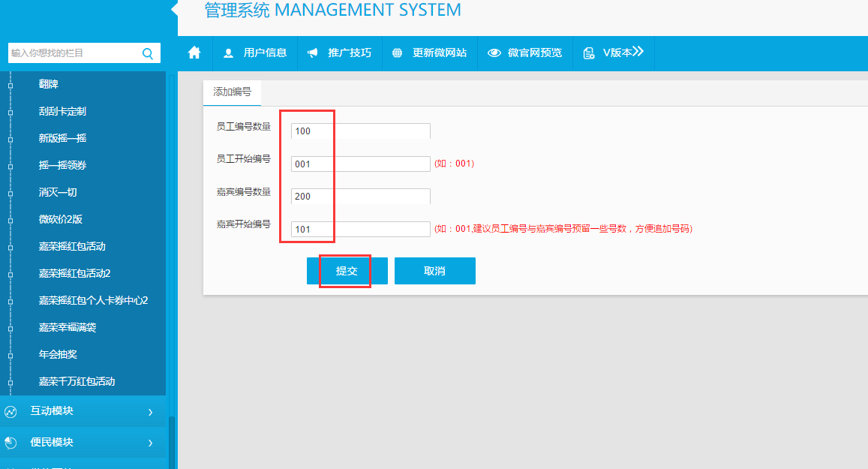Screen dimensions: 868x469
Task: Click the eye icon beside 微官网预览
Action: (x=494, y=53)
